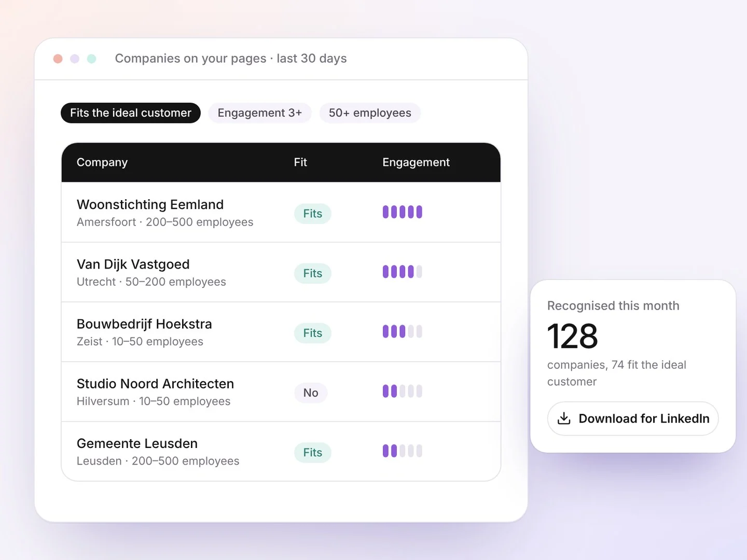Click the Fits badge for Bouwbedrijf Hoekstra
Screen dimensions: 747x560
[x=313, y=333]
